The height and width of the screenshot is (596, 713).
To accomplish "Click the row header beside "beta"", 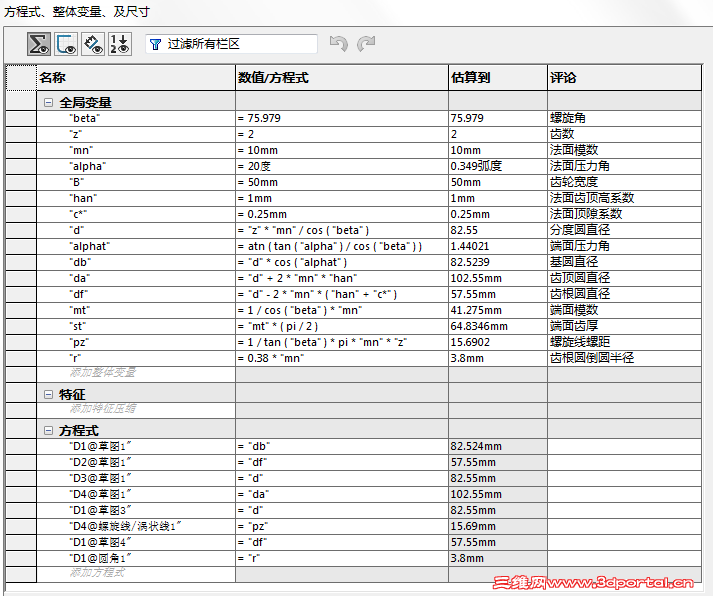I will coord(21,119).
